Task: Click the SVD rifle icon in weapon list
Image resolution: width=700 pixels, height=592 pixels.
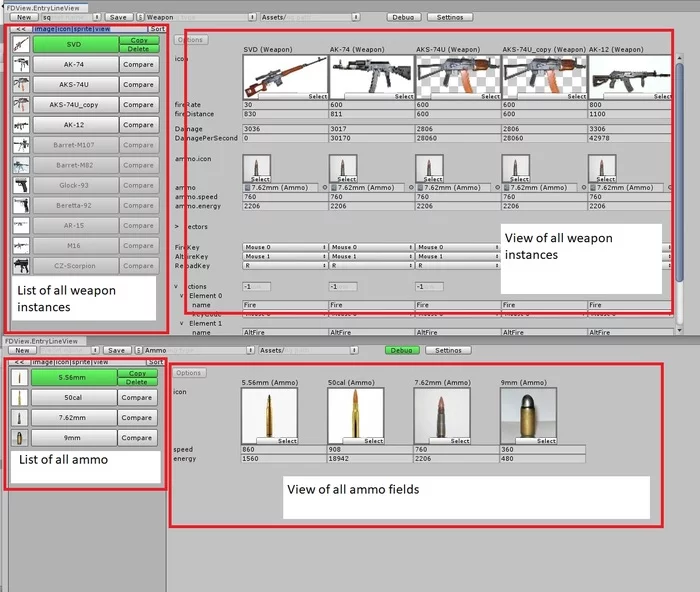Action: [21, 44]
